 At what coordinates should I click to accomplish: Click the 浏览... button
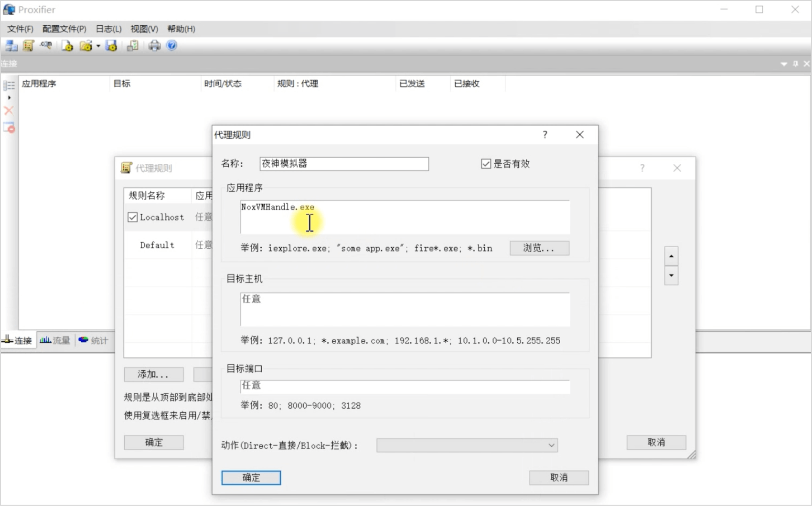pos(539,248)
